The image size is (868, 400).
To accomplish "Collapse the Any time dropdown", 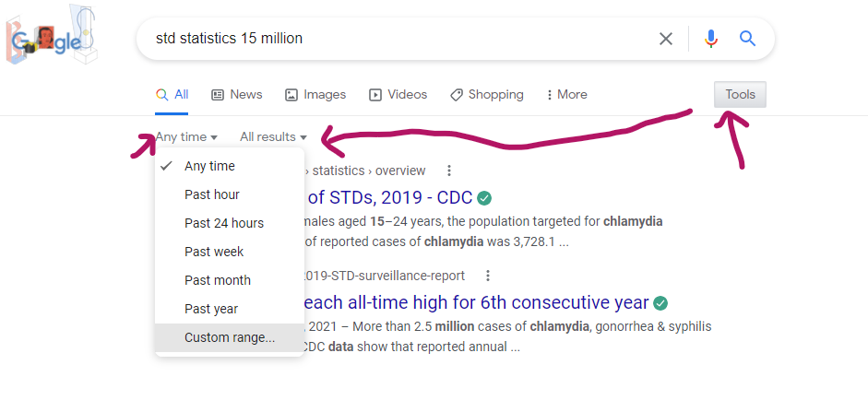I will (186, 137).
